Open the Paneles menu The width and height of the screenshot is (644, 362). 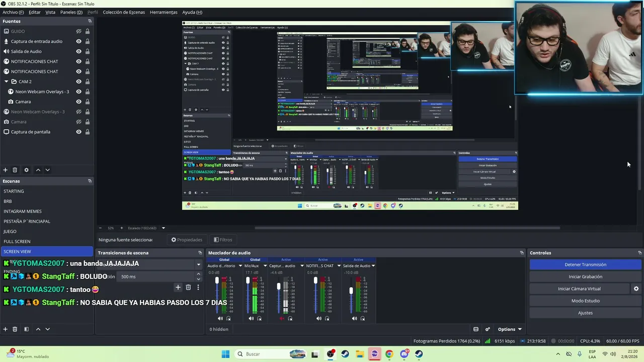[x=71, y=12]
